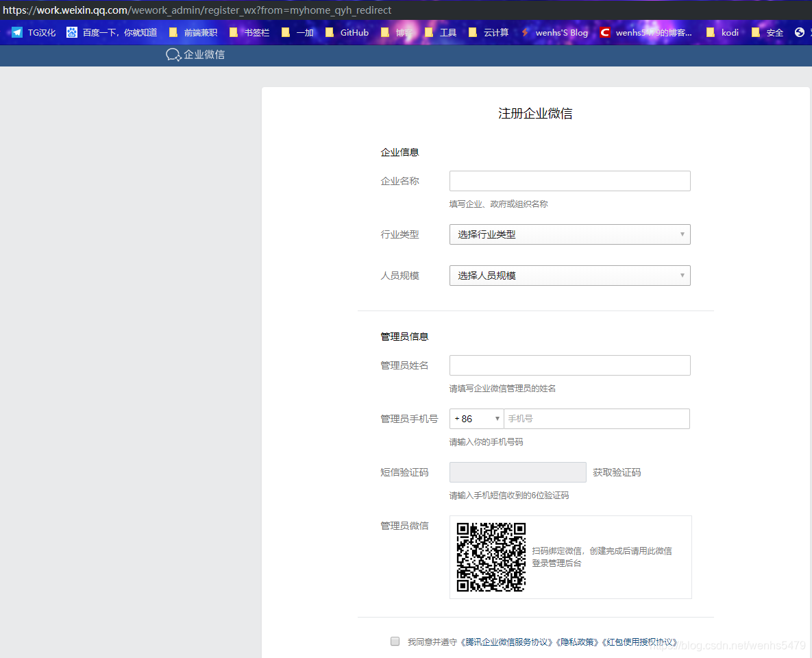Click the 人员规模 field label
The image size is (812, 658).
click(x=399, y=276)
